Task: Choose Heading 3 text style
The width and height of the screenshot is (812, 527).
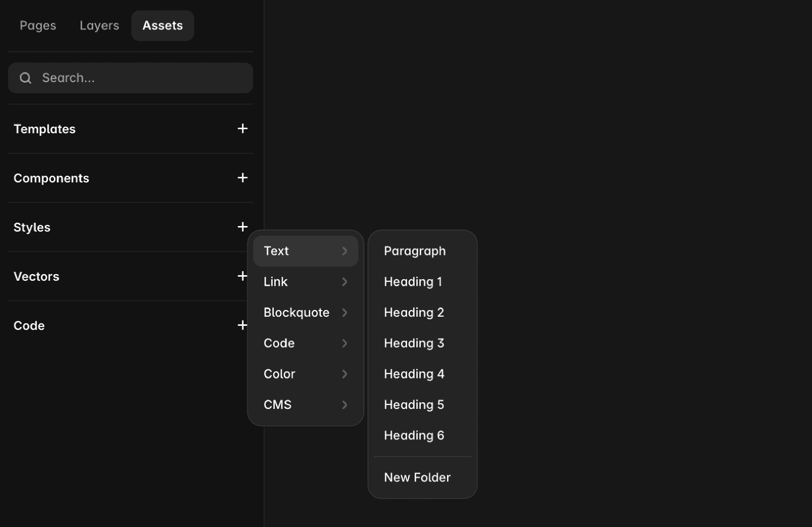Action: coord(422,343)
